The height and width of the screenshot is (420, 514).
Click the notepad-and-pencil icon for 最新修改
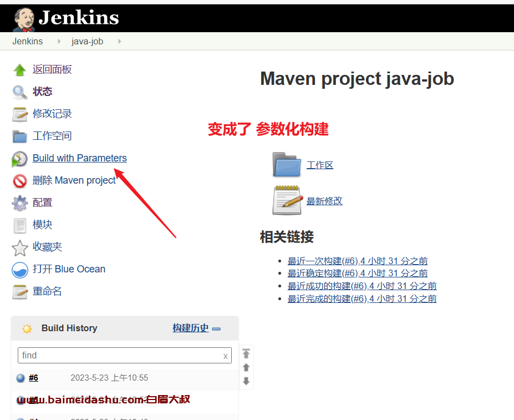(287, 200)
